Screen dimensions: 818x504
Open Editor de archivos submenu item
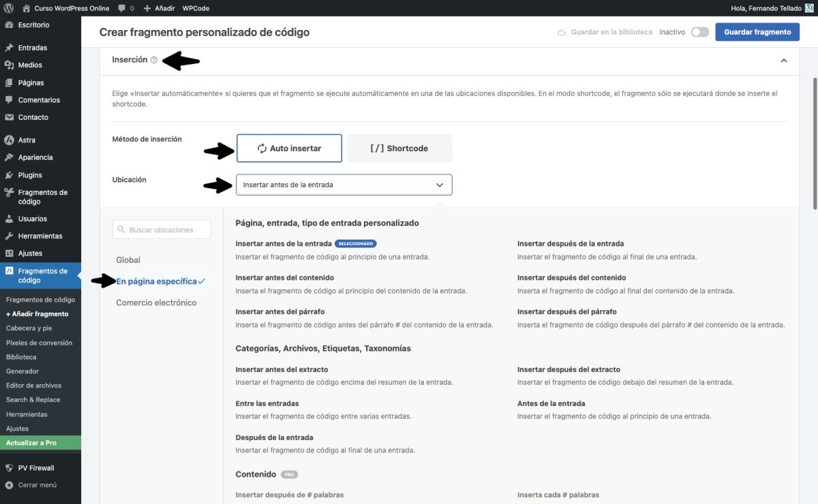(x=33, y=385)
